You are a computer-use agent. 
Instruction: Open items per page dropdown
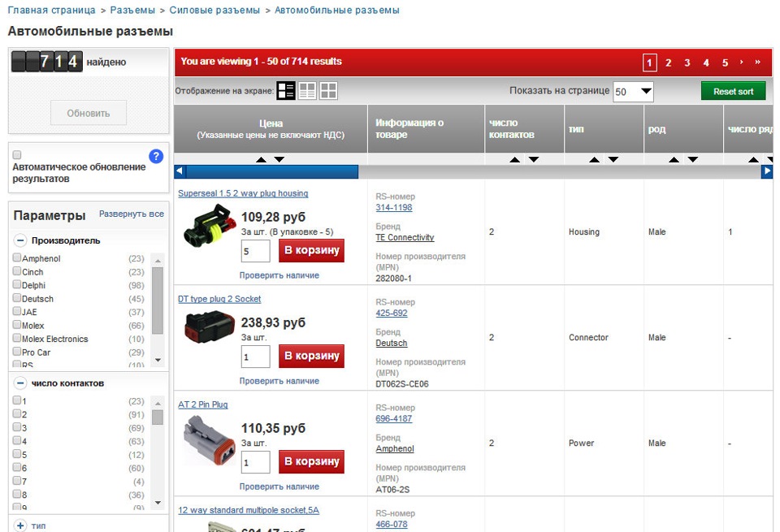[x=633, y=92]
